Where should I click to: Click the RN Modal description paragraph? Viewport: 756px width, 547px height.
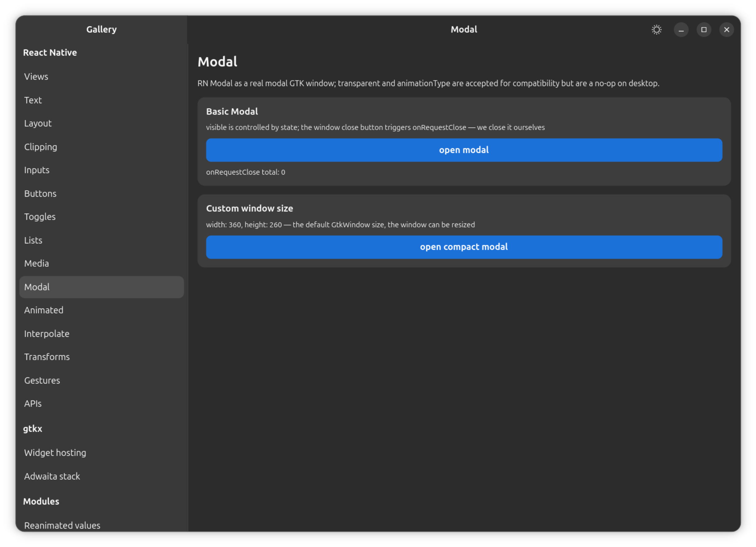(428, 83)
